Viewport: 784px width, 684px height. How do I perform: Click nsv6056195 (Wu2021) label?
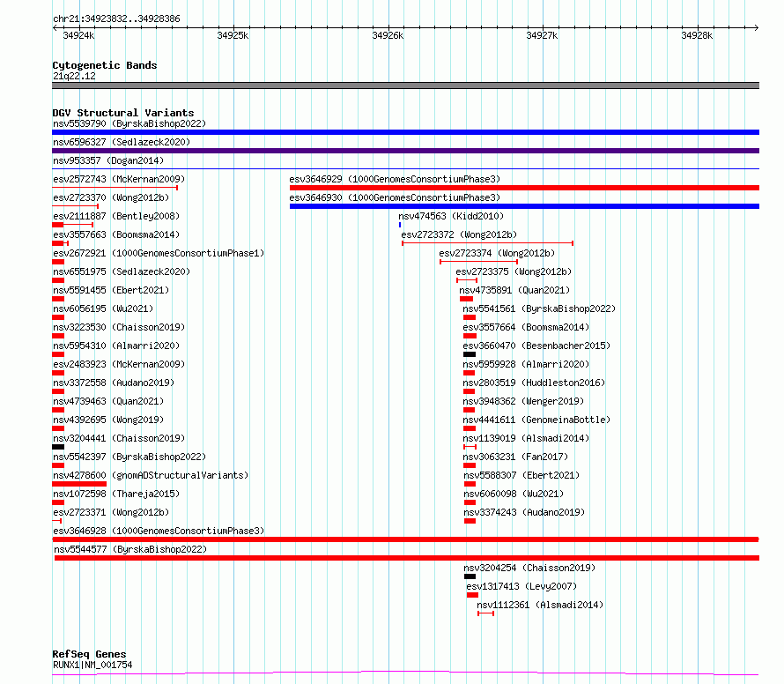tap(103, 309)
